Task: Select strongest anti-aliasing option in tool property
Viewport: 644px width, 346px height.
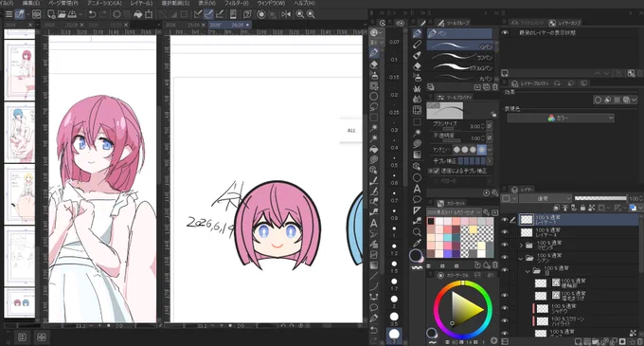Action: pyautogui.click(x=482, y=150)
